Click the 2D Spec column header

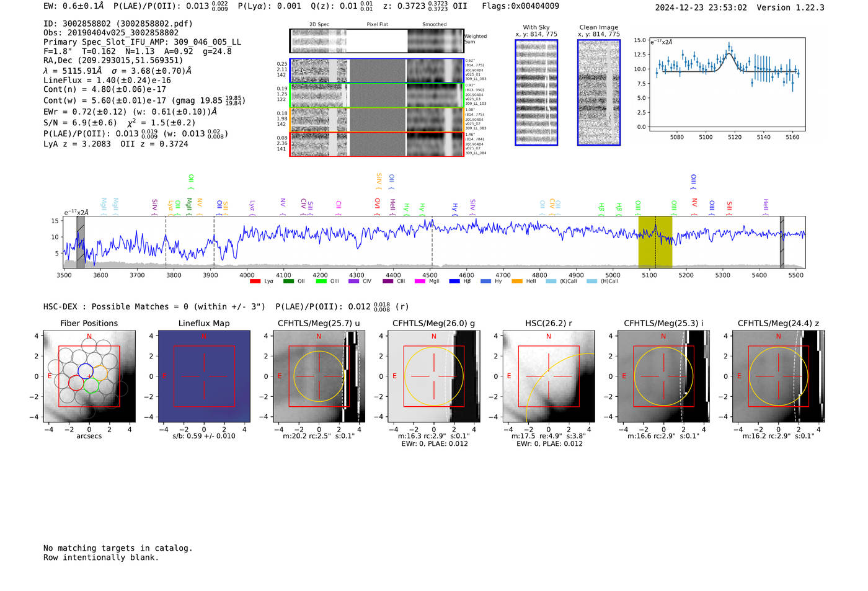(319, 25)
